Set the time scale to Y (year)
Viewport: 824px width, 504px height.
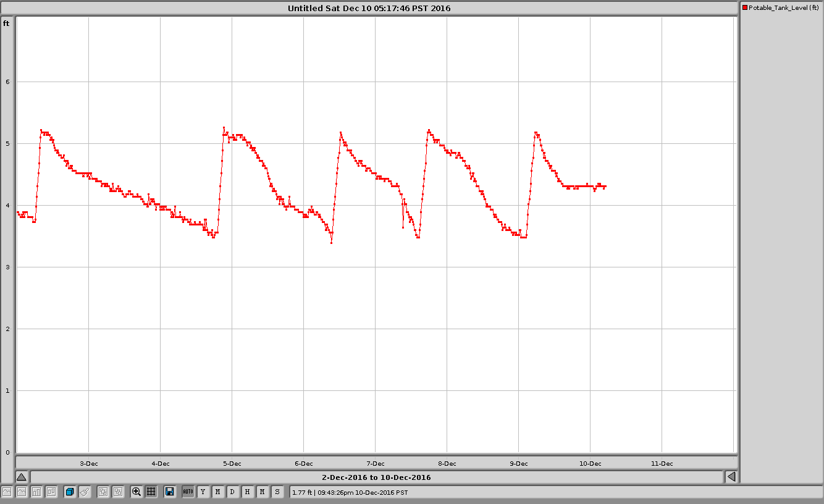[203, 492]
